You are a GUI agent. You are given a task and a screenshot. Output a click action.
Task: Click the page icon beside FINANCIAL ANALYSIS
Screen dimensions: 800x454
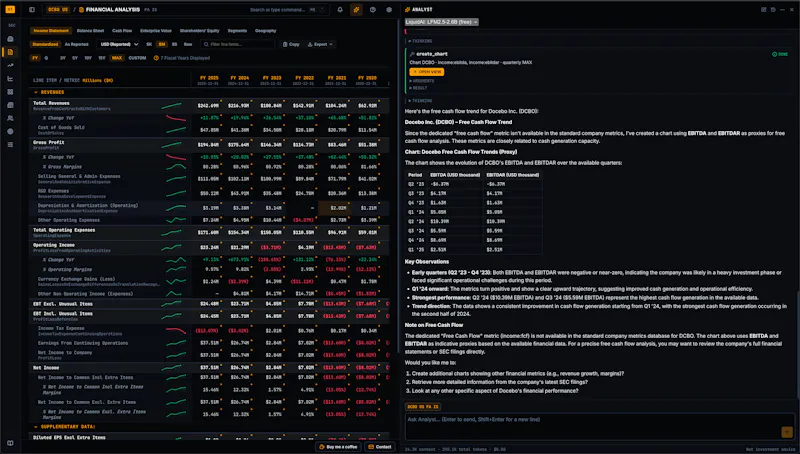[x=82, y=10]
